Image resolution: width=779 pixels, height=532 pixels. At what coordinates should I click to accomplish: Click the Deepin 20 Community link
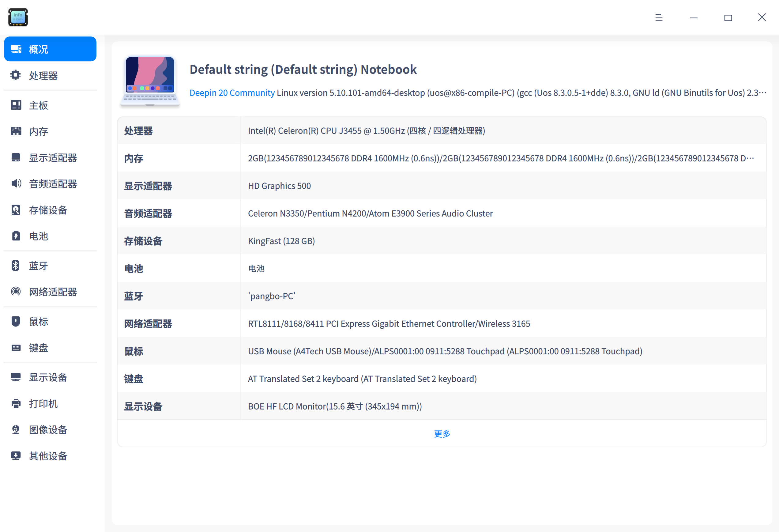pyautogui.click(x=232, y=92)
